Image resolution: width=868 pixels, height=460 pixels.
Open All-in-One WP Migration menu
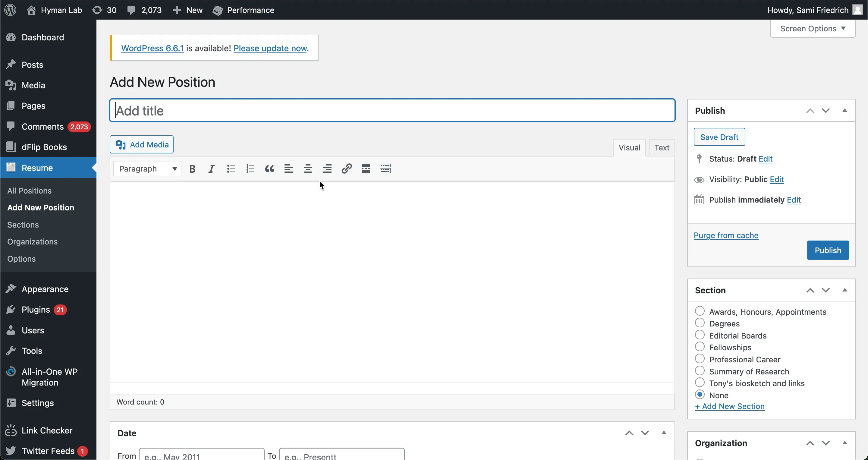coord(48,377)
